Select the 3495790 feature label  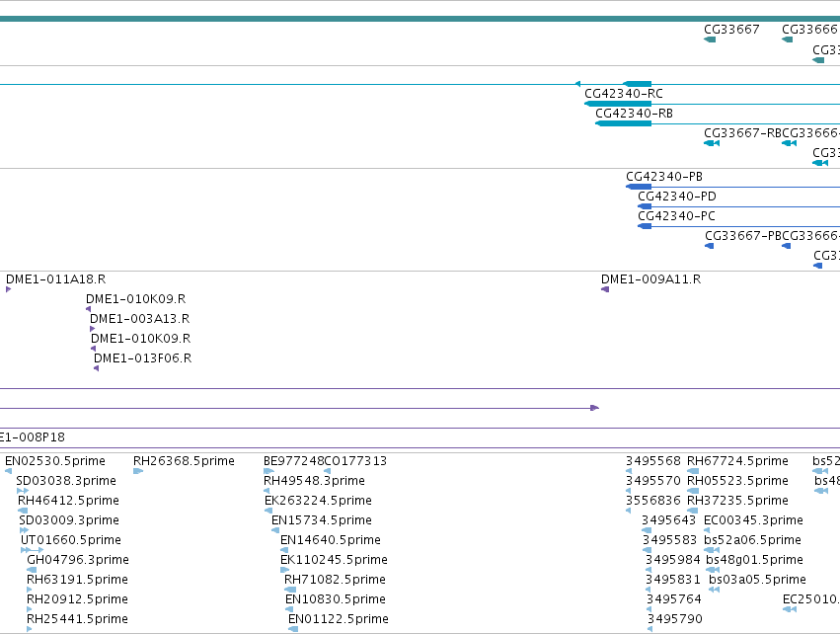(675, 619)
